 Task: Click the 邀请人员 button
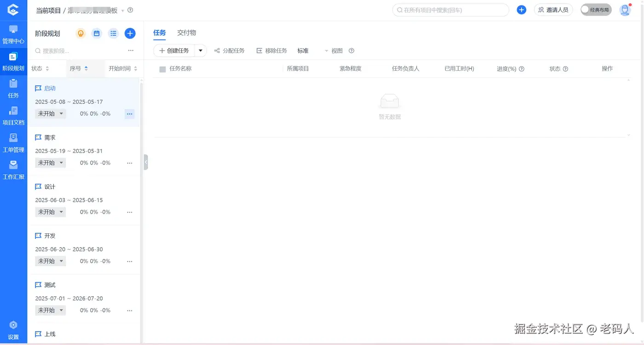[553, 10]
